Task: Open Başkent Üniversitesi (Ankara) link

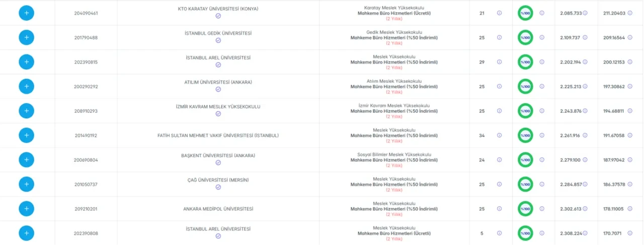Action: [x=218, y=155]
